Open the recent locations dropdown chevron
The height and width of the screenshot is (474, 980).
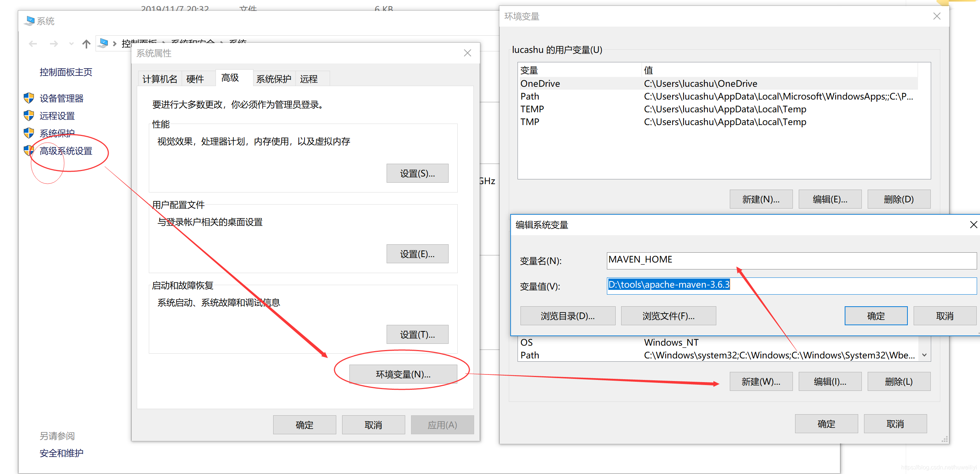point(71,44)
